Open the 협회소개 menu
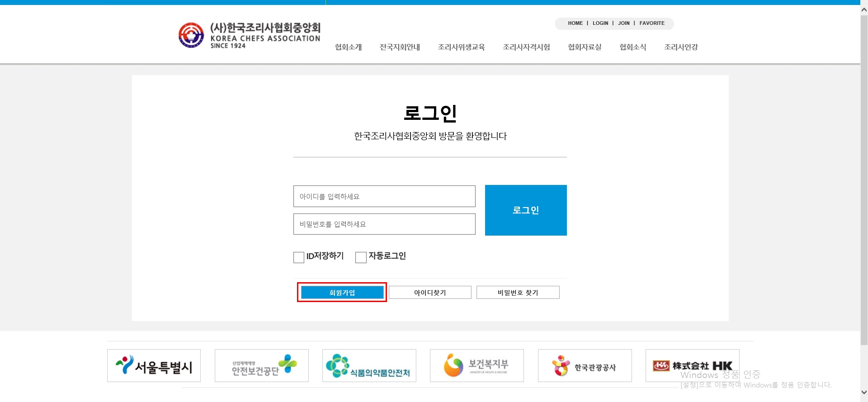This screenshot has height=402, width=868. tap(348, 47)
